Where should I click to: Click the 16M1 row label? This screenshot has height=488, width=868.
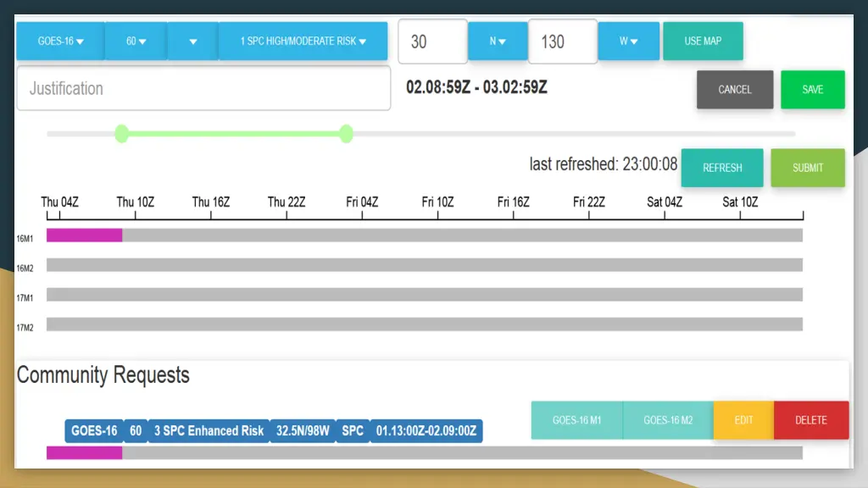click(25, 238)
